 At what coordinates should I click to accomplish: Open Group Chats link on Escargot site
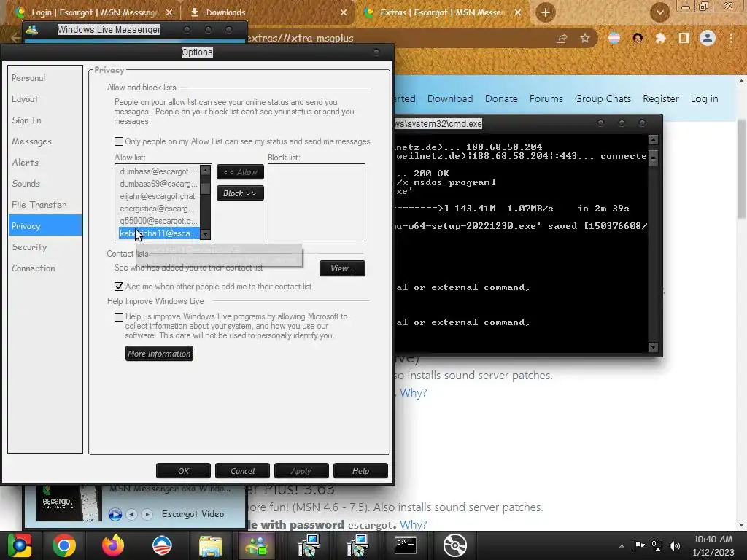click(x=603, y=98)
